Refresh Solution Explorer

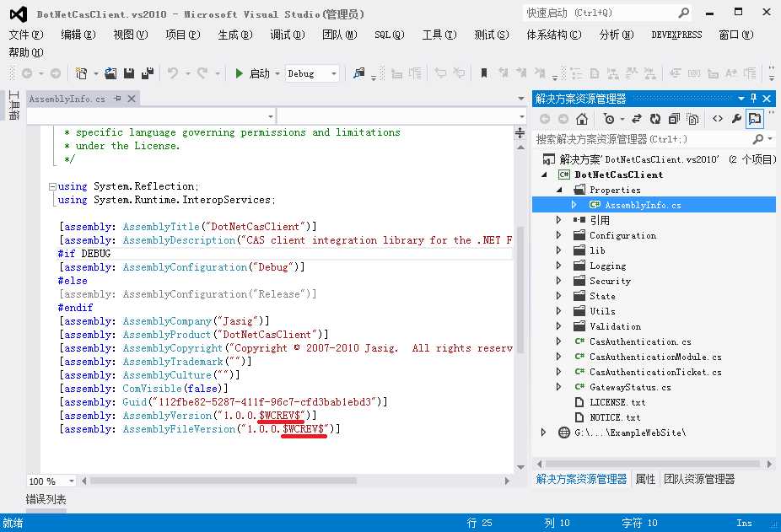[x=655, y=119]
